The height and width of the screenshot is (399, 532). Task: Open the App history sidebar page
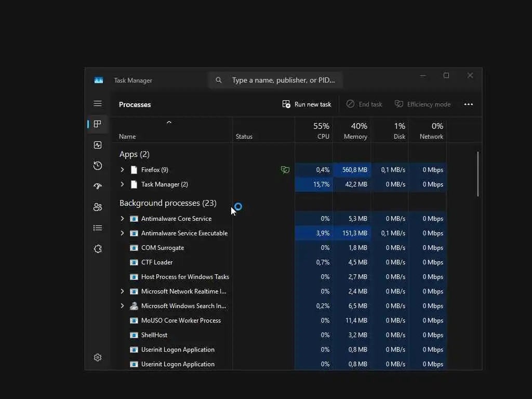pos(98,166)
